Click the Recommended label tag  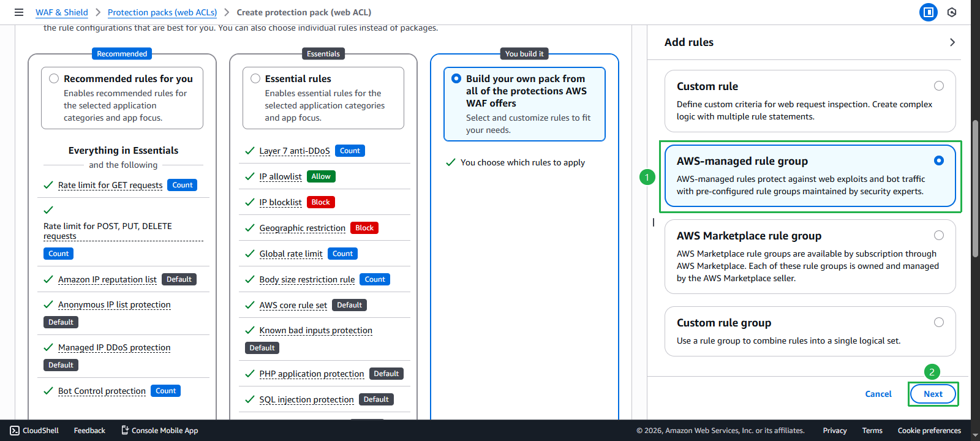(122, 54)
